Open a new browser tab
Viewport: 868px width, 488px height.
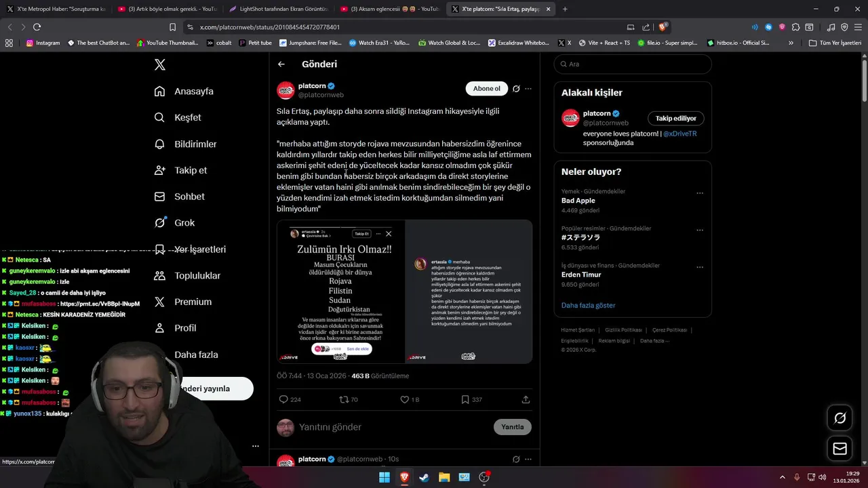565,9
